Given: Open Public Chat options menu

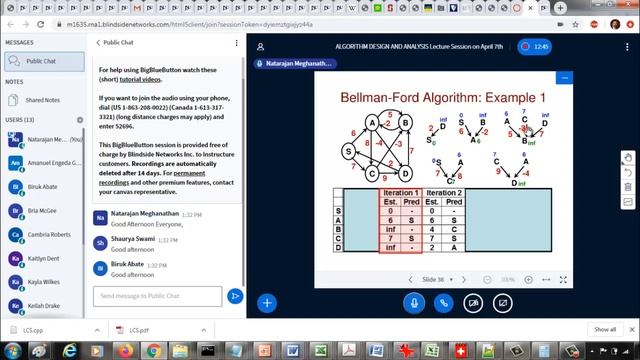Looking at the screenshot, I should pos(236,43).
